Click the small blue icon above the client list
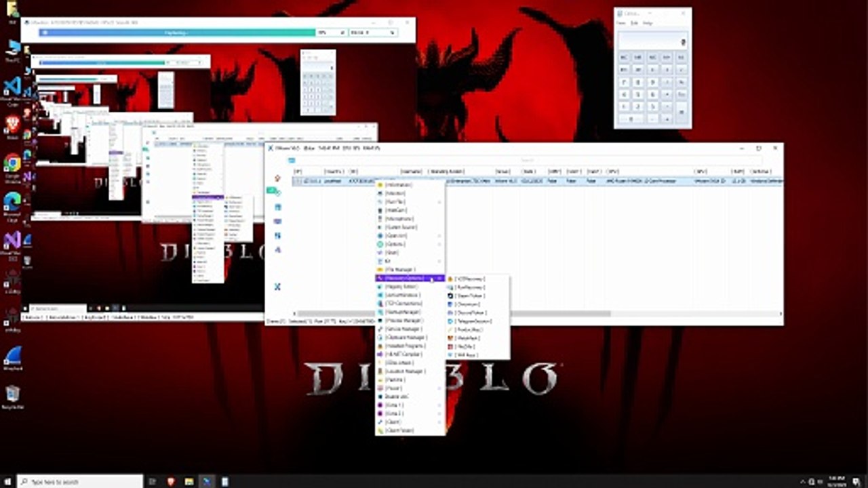 (x=292, y=161)
